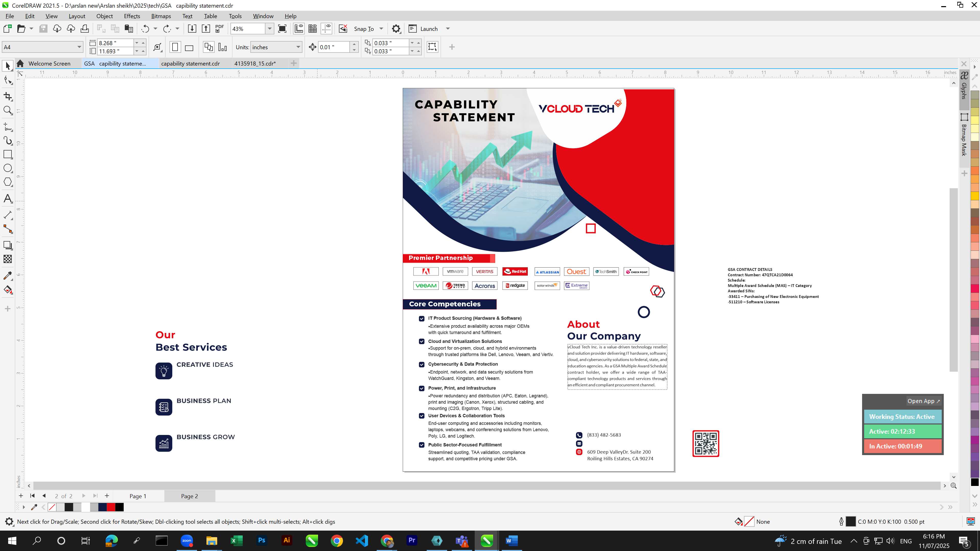980x551 pixels.
Task: Open the zoom level dropdown
Action: tap(269, 29)
